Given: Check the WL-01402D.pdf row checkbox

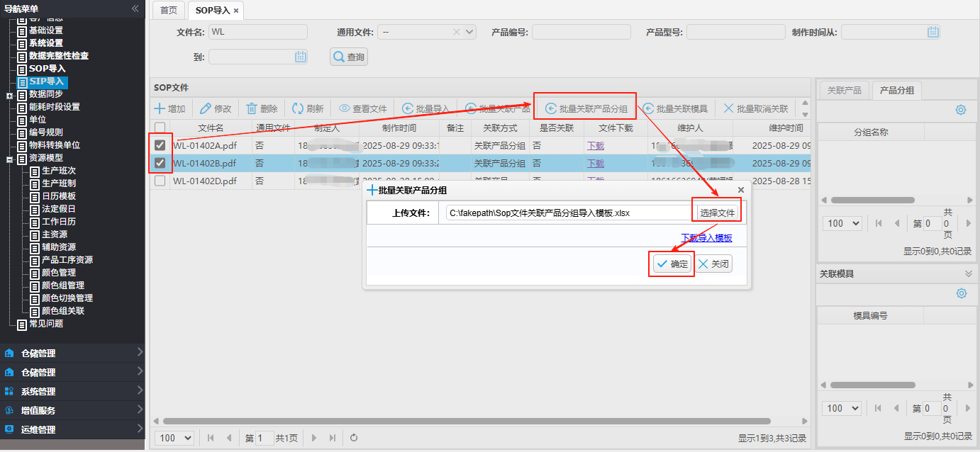Looking at the screenshot, I should [x=160, y=181].
